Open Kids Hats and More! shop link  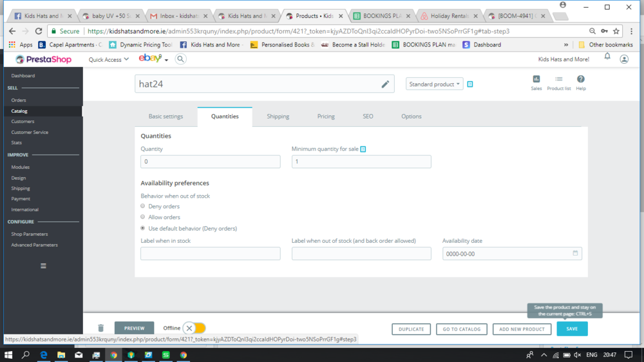[563, 59]
